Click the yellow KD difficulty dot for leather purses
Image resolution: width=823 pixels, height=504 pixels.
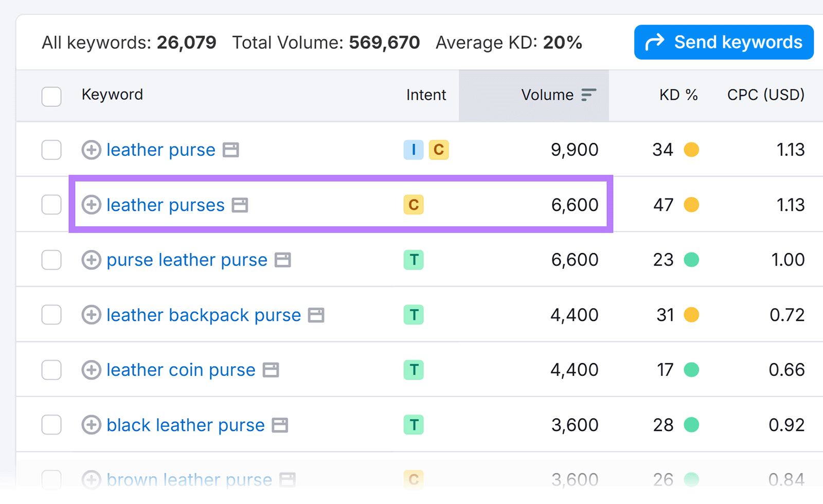[692, 205]
